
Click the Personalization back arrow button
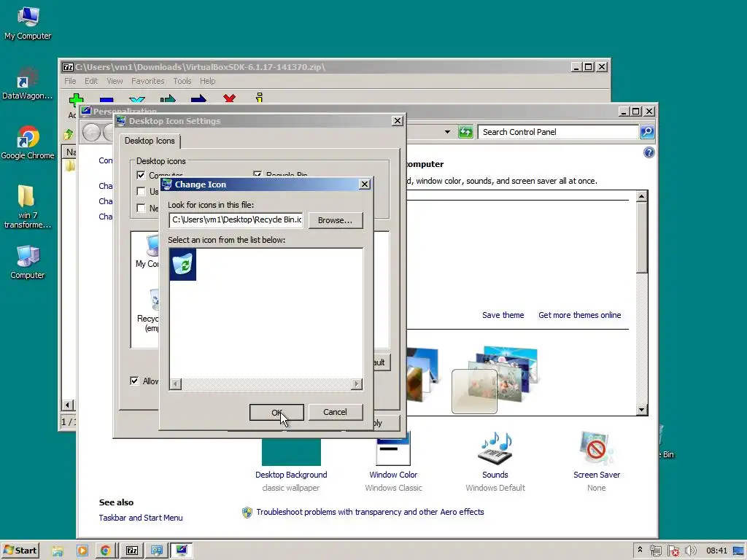coord(91,132)
